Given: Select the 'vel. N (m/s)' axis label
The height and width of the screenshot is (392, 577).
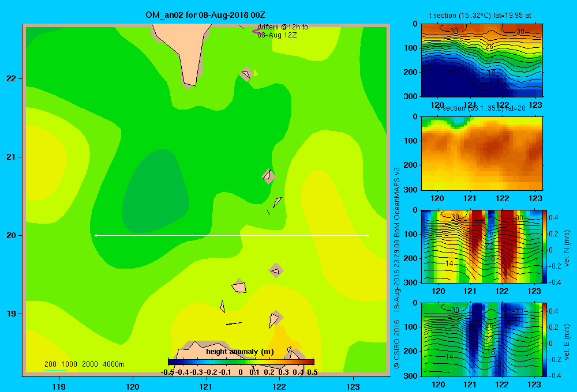Looking at the screenshot, I should point(567,248).
